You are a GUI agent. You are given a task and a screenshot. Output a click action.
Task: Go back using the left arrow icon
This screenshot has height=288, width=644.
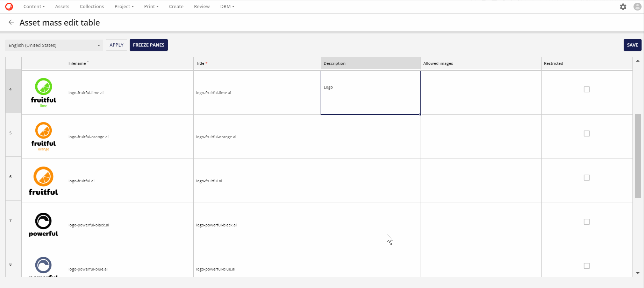point(11,22)
